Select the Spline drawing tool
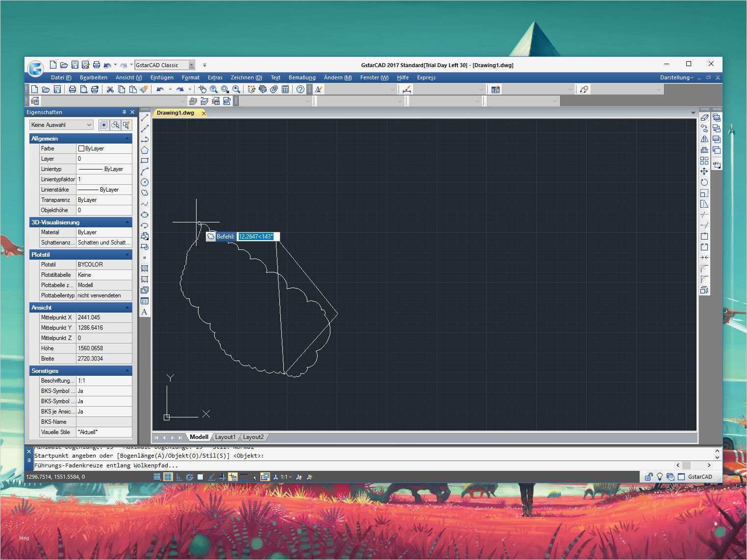This screenshot has width=747, height=560. coord(145,204)
